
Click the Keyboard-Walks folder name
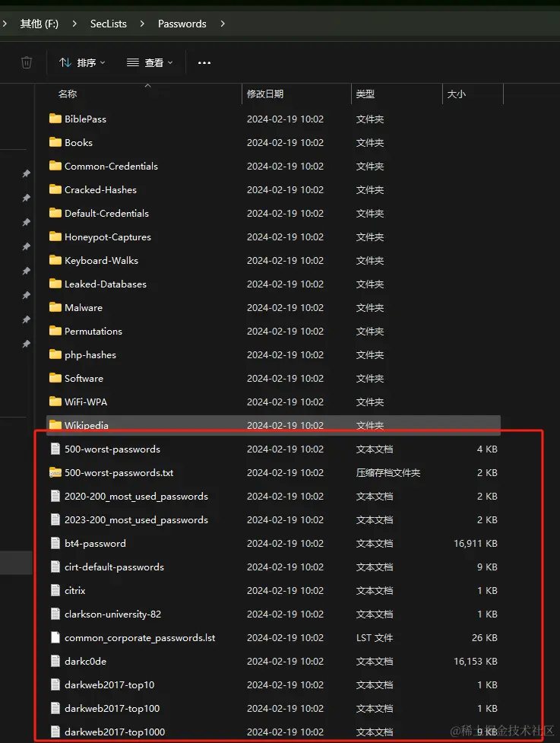point(101,261)
